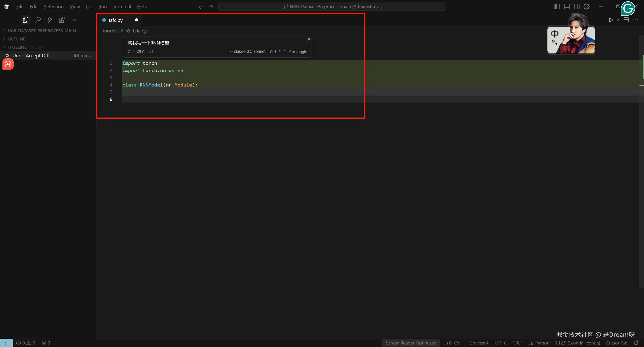Click the Run Python File play icon
Viewport: 644px width, 347px height.
point(611,20)
